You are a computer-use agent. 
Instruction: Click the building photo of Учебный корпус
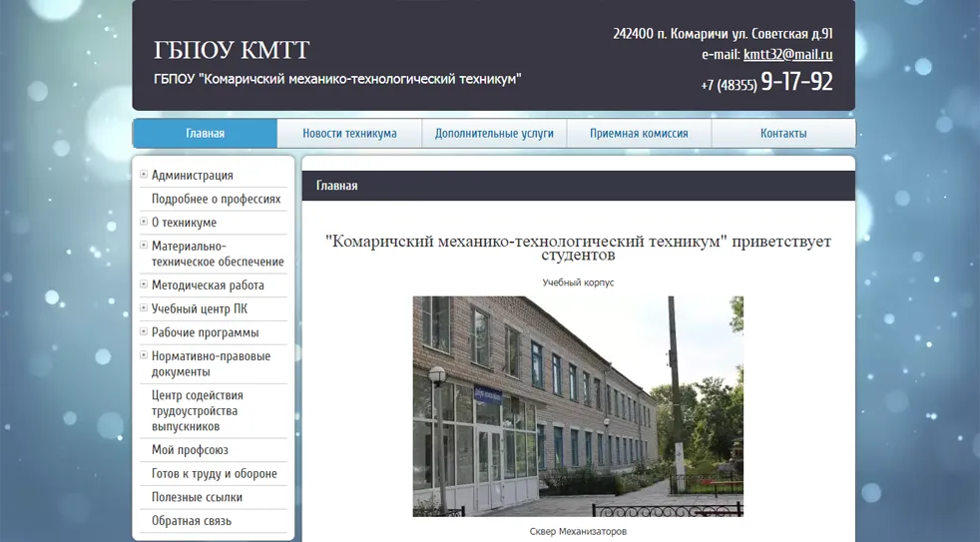[578, 406]
